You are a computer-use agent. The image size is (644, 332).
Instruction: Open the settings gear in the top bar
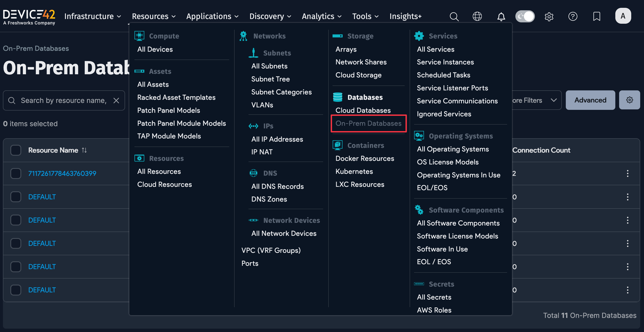pyautogui.click(x=549, y=16)
